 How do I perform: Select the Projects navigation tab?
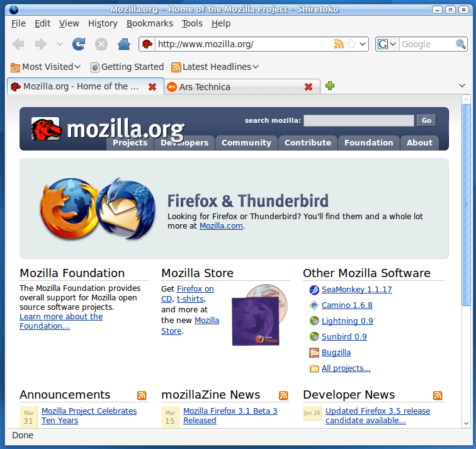130,143
